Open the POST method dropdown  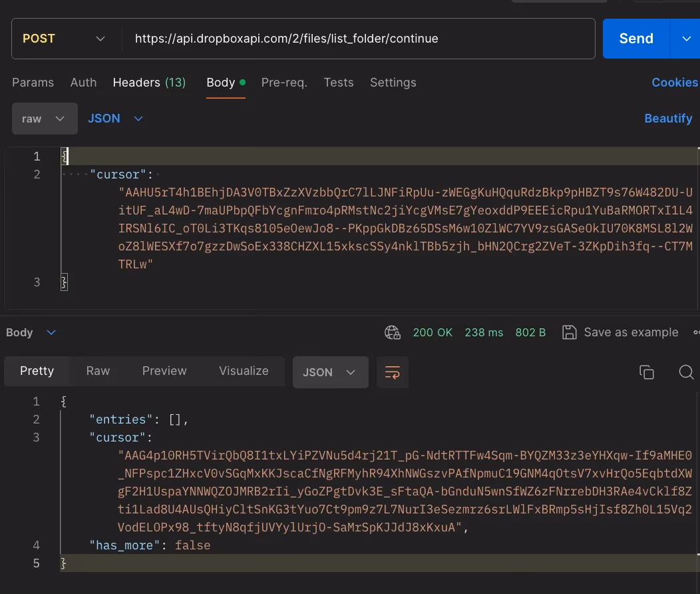pos(64,39)
